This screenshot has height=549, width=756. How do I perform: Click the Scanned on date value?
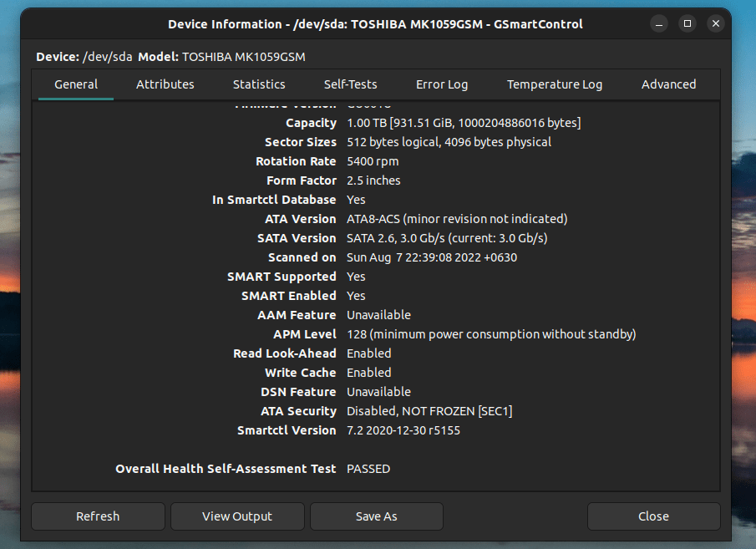[432, 257]
